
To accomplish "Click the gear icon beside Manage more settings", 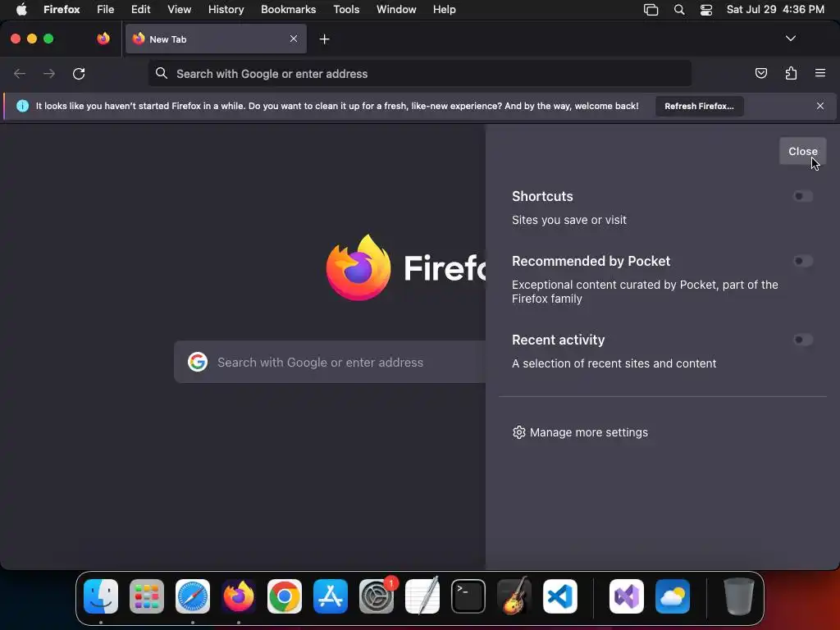I will (x=518, y=432).
